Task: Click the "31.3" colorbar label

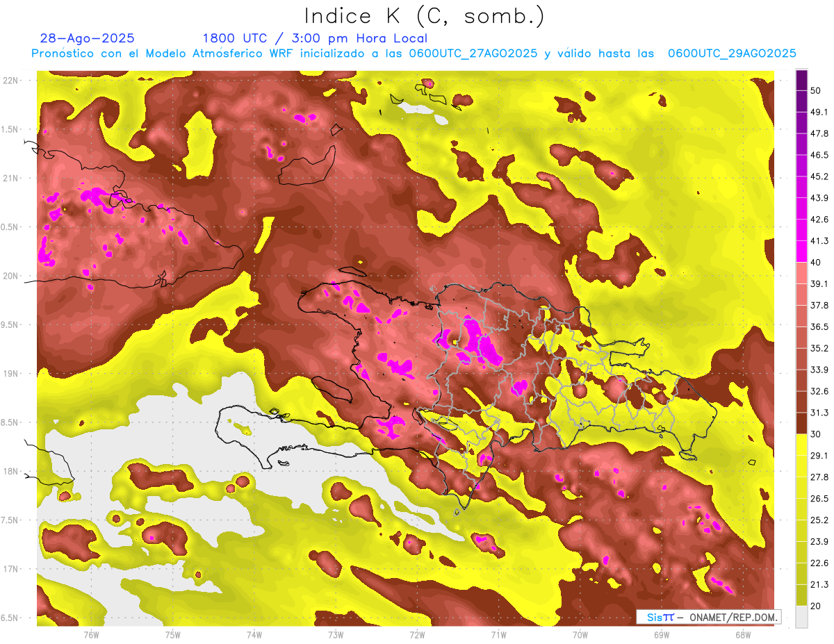Action: pos(819,413)
